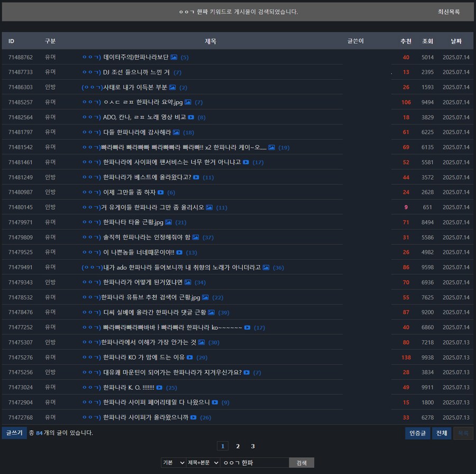Click the 인증글 button
The height and width of the screenshot is (474, 476).
(417, 433)
